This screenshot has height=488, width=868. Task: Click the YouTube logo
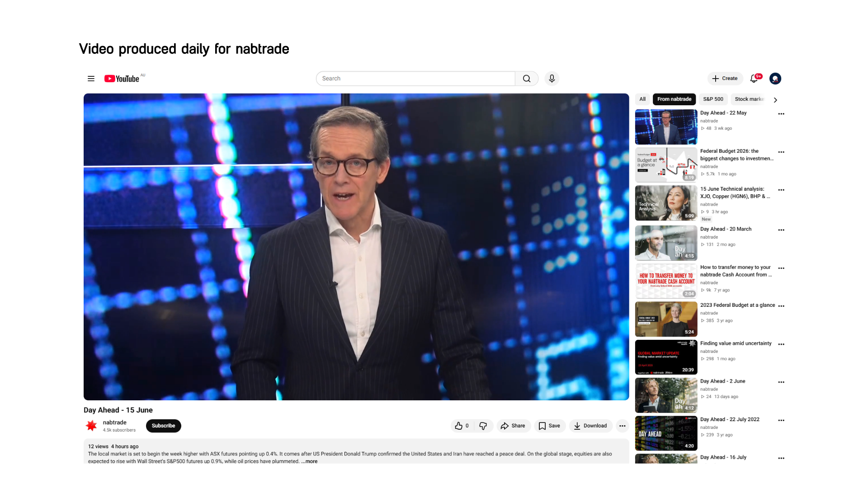point(122,79)
